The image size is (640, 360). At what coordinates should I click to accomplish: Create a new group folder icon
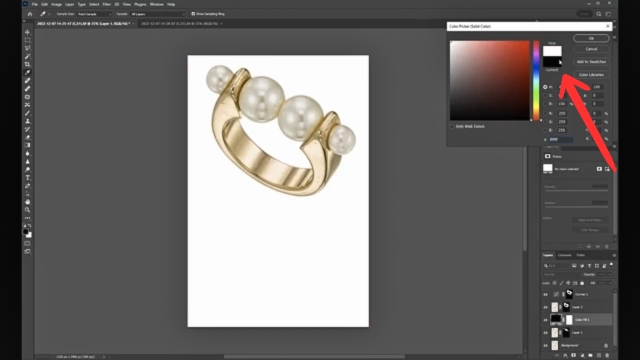click(x=590, y=356)
